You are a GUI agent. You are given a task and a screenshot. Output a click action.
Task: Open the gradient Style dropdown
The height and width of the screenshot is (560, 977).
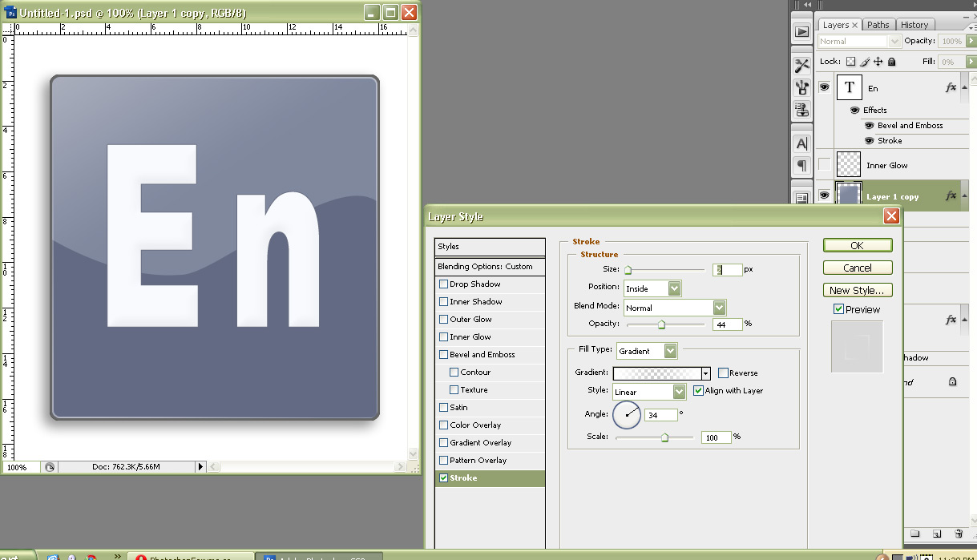point(680,392)
